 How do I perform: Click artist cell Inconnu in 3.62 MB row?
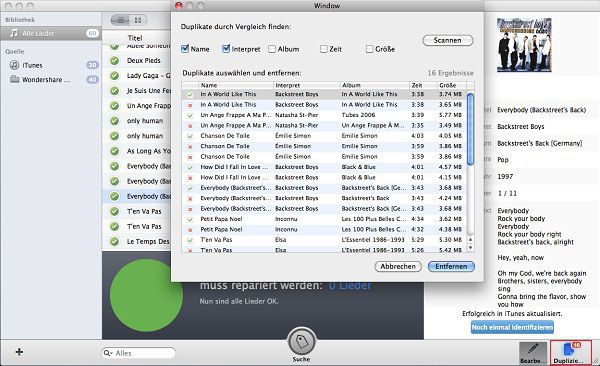pos(286,219)
